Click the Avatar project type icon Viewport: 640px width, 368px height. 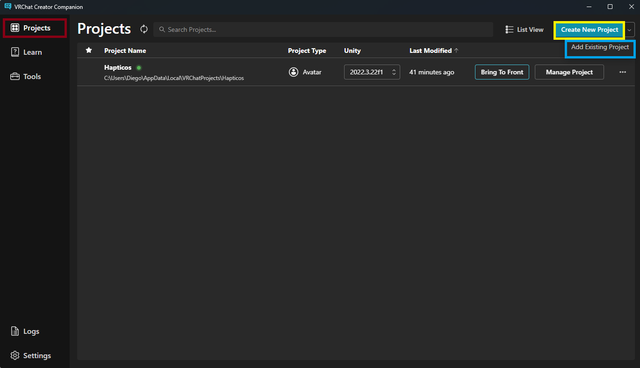(293, 72)
